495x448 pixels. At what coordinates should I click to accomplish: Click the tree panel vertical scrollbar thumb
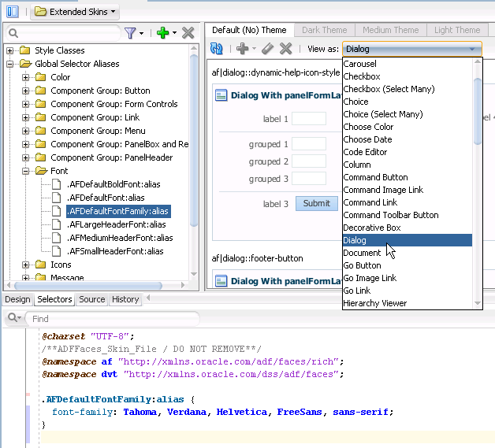194,140
